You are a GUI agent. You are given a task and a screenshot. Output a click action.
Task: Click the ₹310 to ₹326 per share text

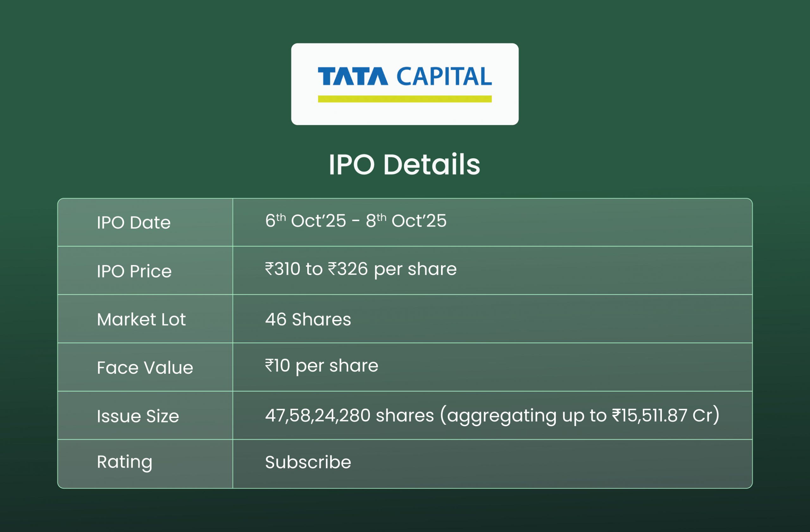[x=361, y=269]
